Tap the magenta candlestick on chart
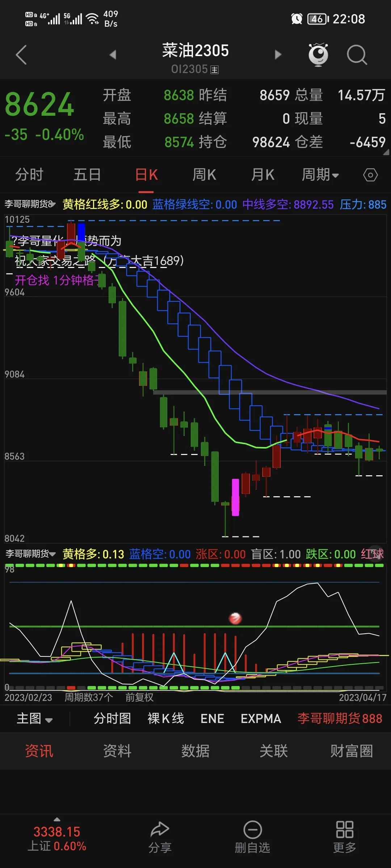 [235, 497]
